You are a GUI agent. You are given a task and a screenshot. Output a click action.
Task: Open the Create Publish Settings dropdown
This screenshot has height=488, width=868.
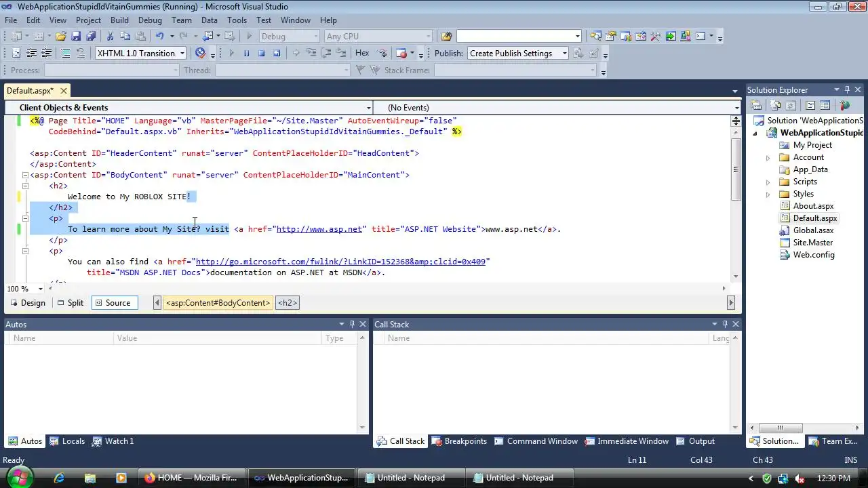click(x=564, y=54)
